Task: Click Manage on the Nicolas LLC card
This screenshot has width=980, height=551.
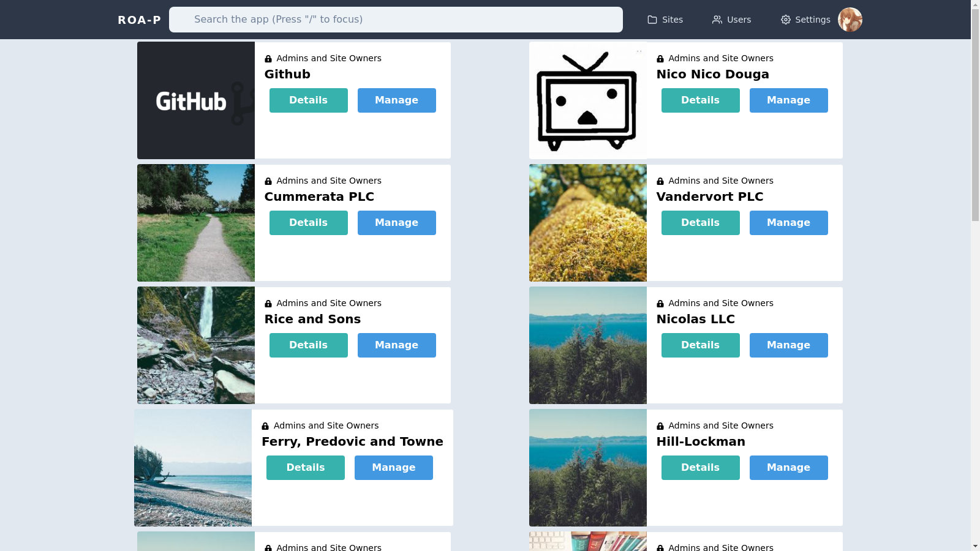Action: [788, 345]
